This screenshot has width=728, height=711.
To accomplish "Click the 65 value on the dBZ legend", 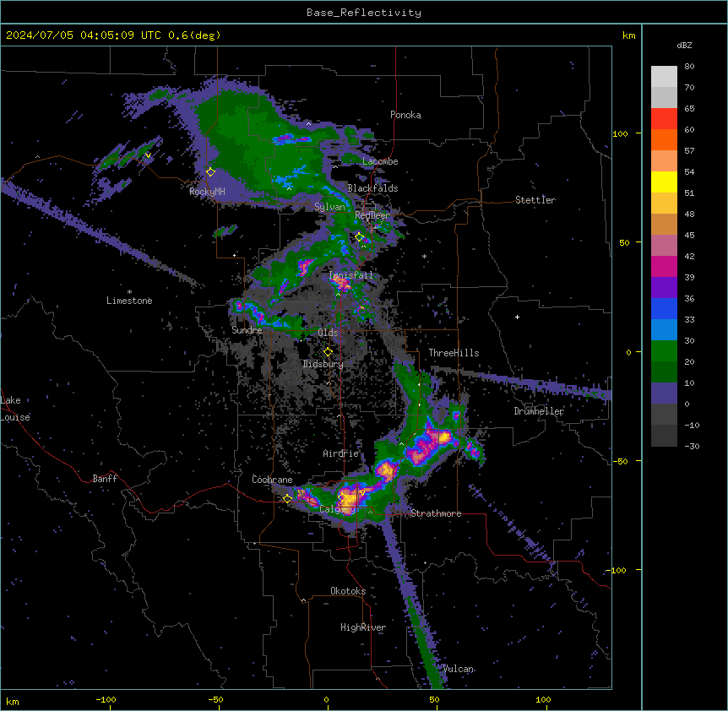I will pos(689,109).
